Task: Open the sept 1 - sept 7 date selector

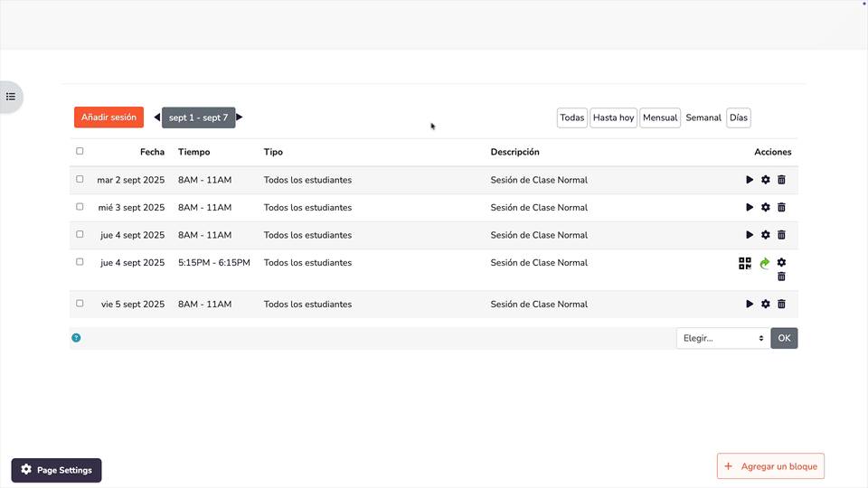Action: [x=198, y=117]
